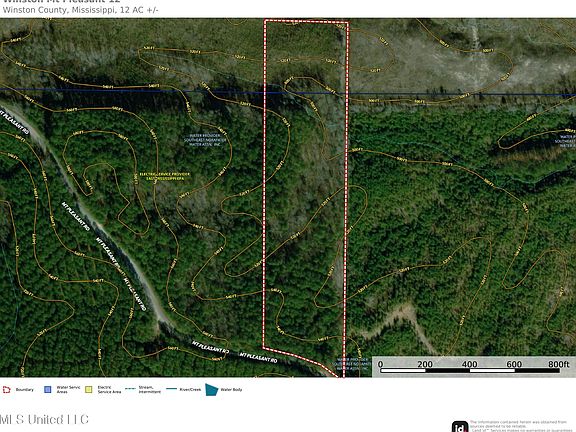Click the 800ft label on the scale bar
Screen dimensions: 576x432
(558, 364)
